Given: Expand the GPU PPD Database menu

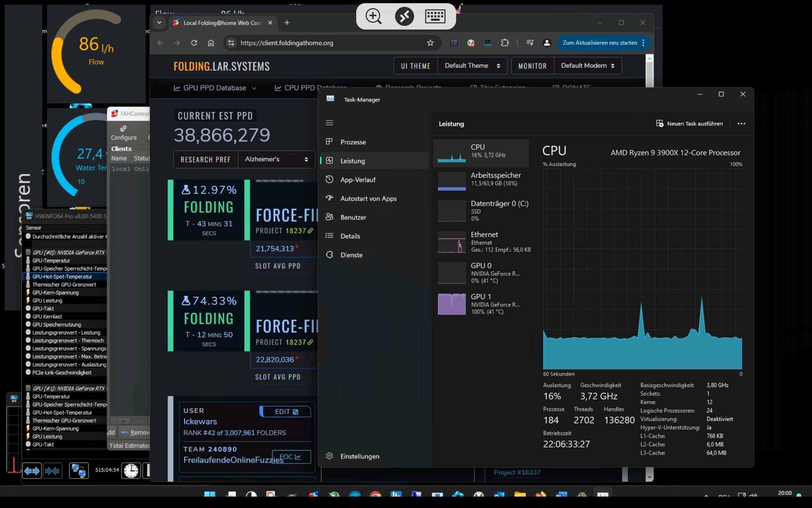Looking at the screenshot, I should point(215,88).
